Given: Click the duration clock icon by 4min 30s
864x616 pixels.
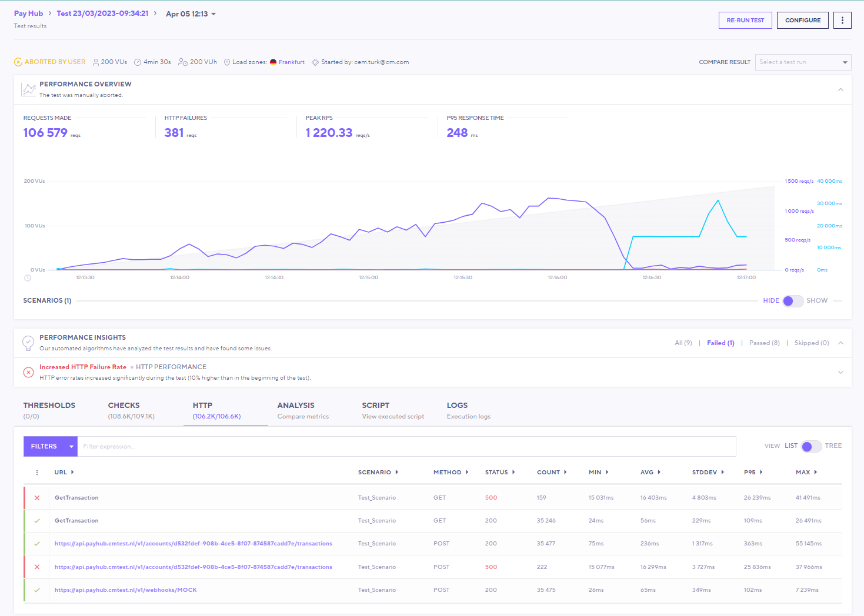Looking at the screenshot, I should pos(138,62).
